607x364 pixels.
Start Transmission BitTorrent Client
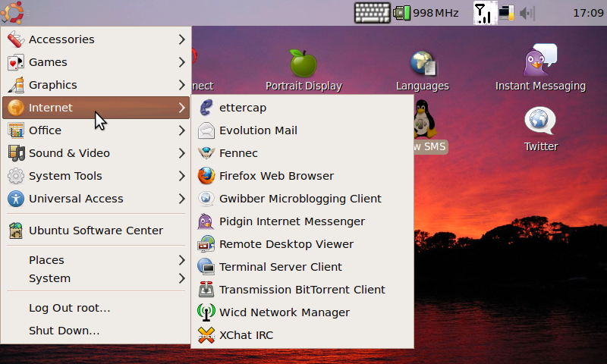coord(301,290)
